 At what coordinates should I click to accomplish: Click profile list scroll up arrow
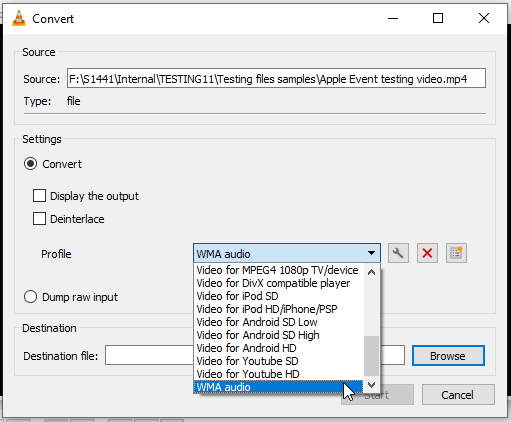[371, 272]
